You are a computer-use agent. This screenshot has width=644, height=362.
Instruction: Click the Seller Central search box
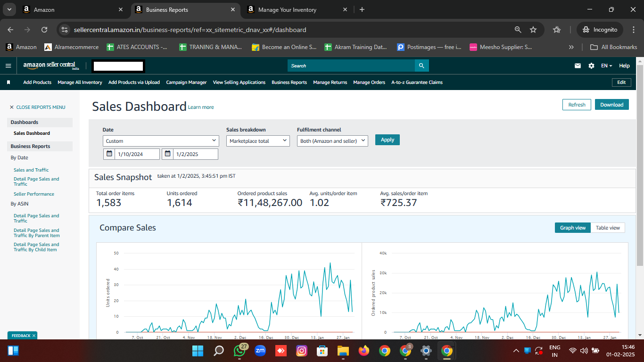click(351, 66)
